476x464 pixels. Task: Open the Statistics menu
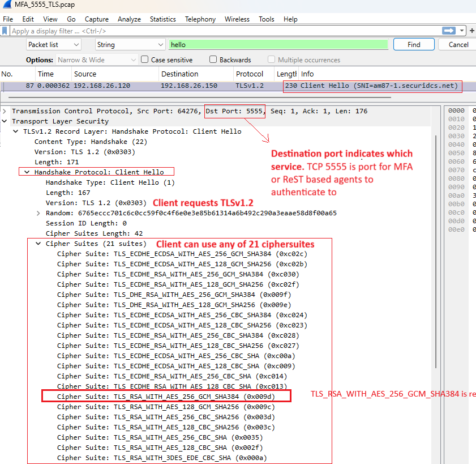[x=163, y=19]
